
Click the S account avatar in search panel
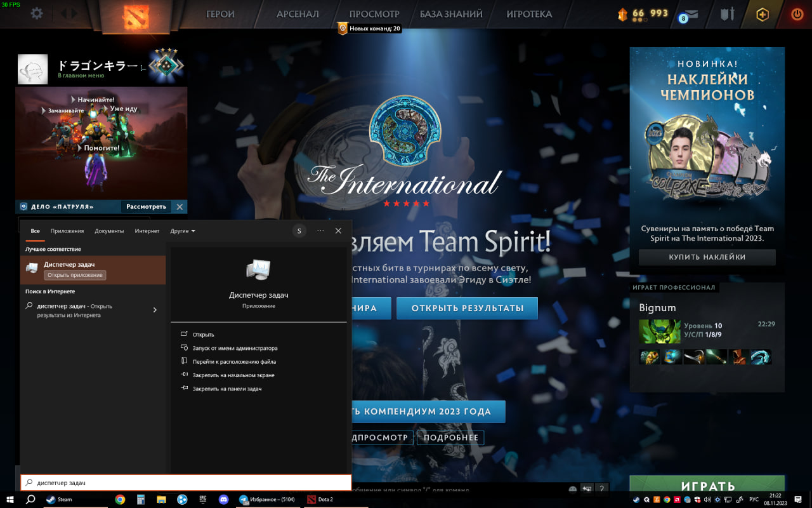(299, 231)
